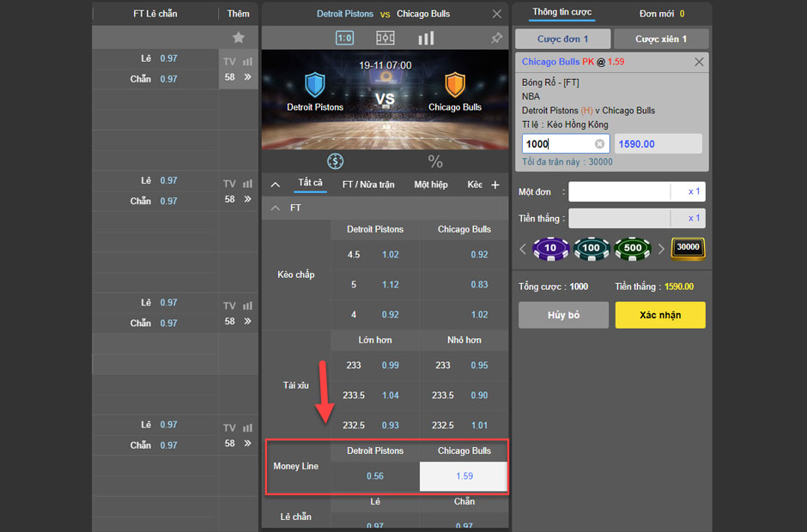Select the teal 100 chip
Image resolution: width=807 pixels, height=532 pixels.
[x=592, y=249]
